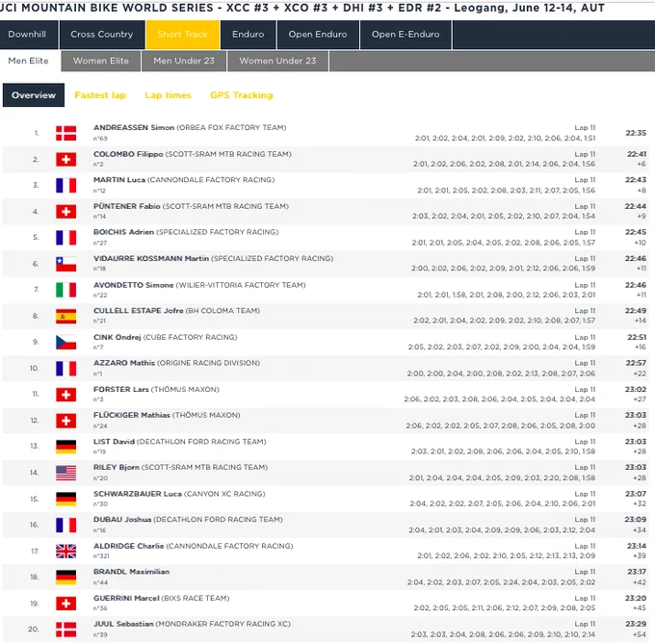Click Spanish flag beside Cullell Estape Jofre
The width and height of the screenshot is (655, 644).
[66, 316]
